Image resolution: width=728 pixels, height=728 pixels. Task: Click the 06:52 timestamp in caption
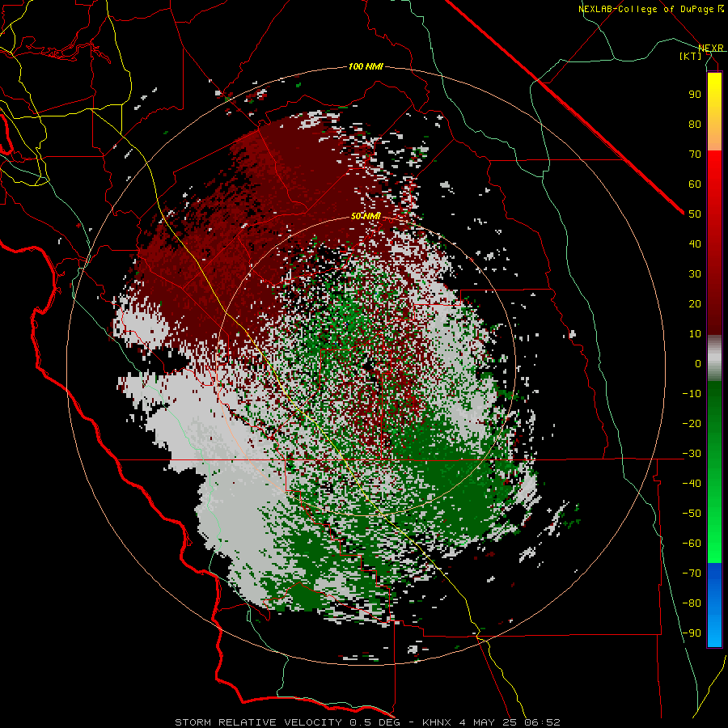coord(542,722)
